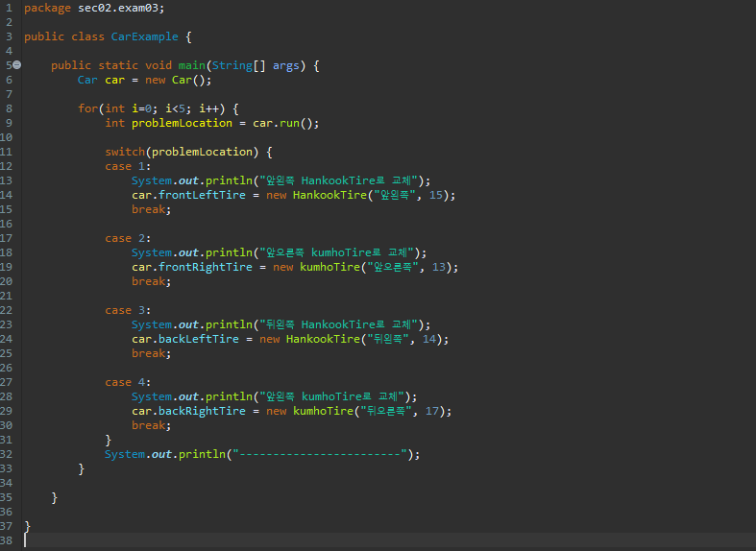This screenshot has height=551, width=756.
Task: Place cursor on empty line 38
Action: click(389, 540)
